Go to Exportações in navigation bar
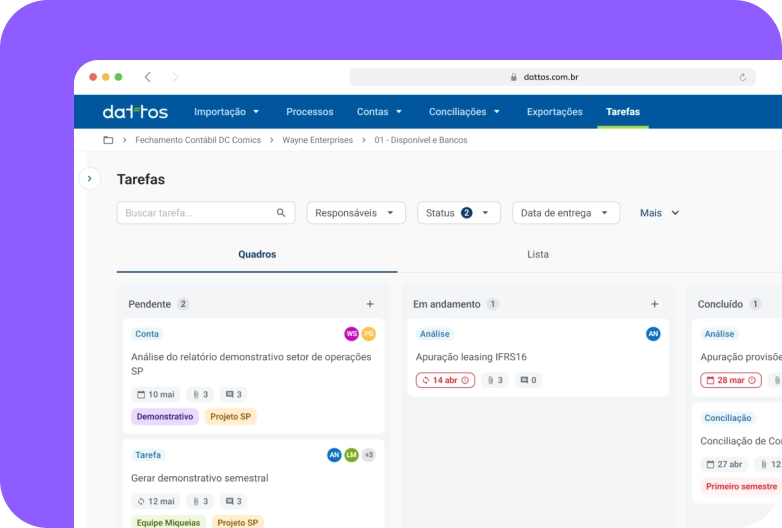This screenshot has width=782, height=528. (x=555, y=112)
